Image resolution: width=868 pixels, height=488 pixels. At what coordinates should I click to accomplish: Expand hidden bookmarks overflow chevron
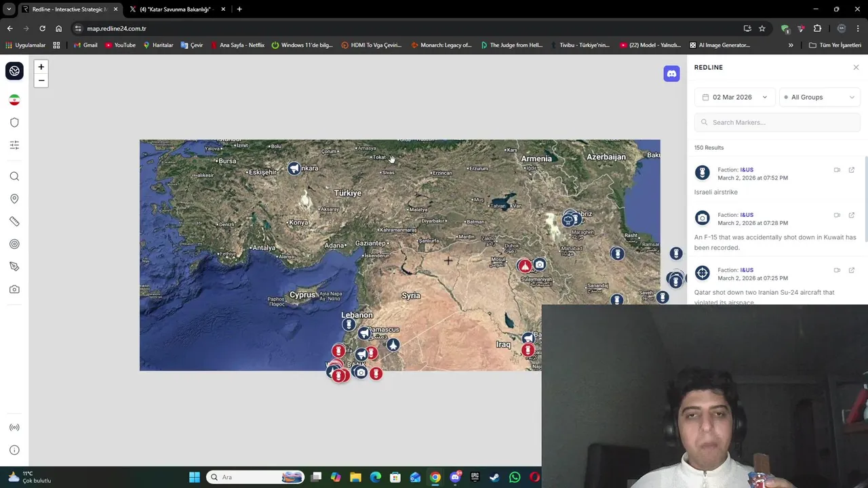coord(791,45)
